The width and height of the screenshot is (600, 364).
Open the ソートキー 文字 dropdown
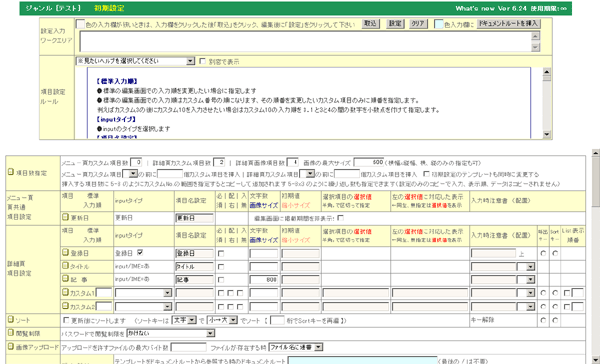point(184,320)
